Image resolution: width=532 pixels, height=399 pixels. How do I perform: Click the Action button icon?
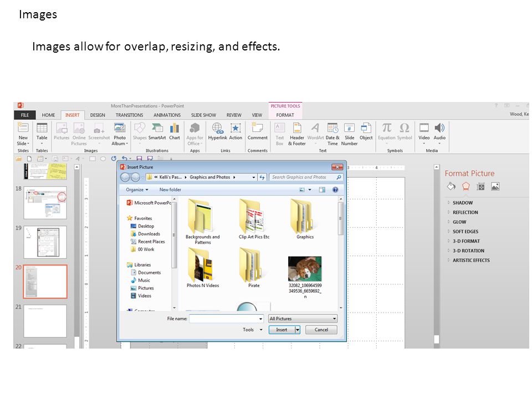tap(236, 128)
